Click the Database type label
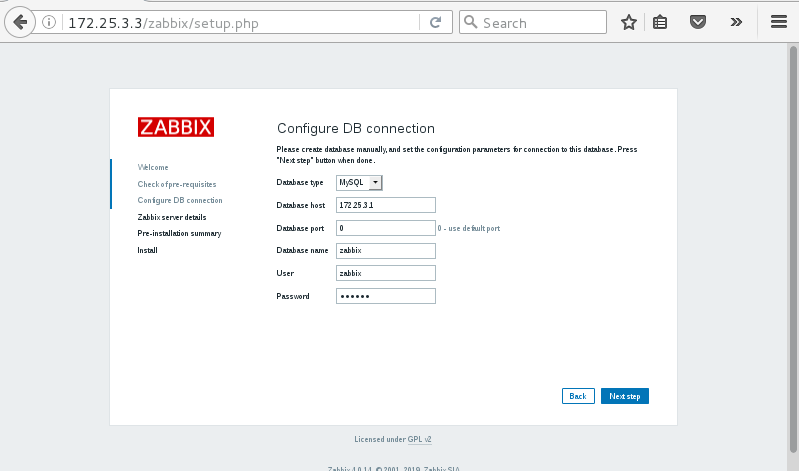 (300, 182)
